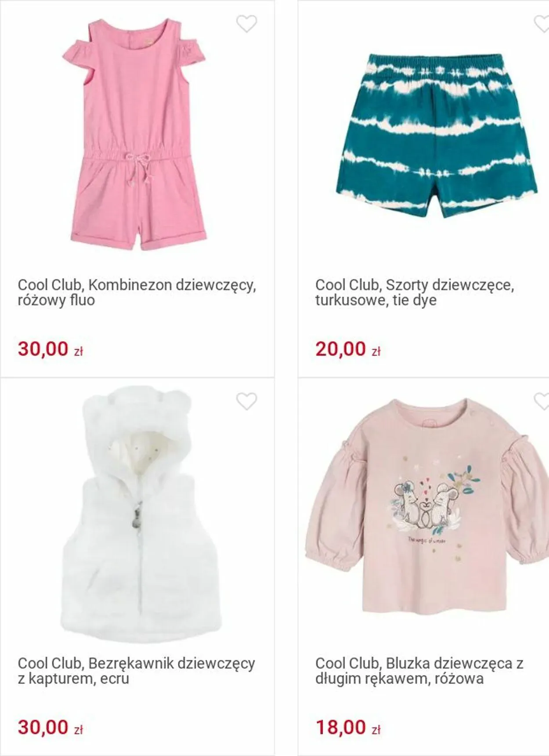Select the Bezrękawnik dziewczęcy z kapturem title
This screenshot has height=756, width=549.
(136, 671)
